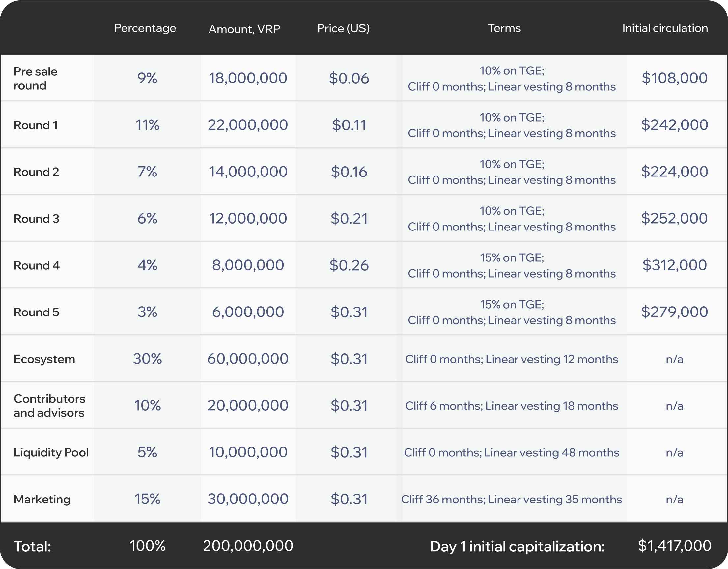Click Liquidity Pool vesting 48 months terms
This screenshot has width=728, height=569.
511,453
